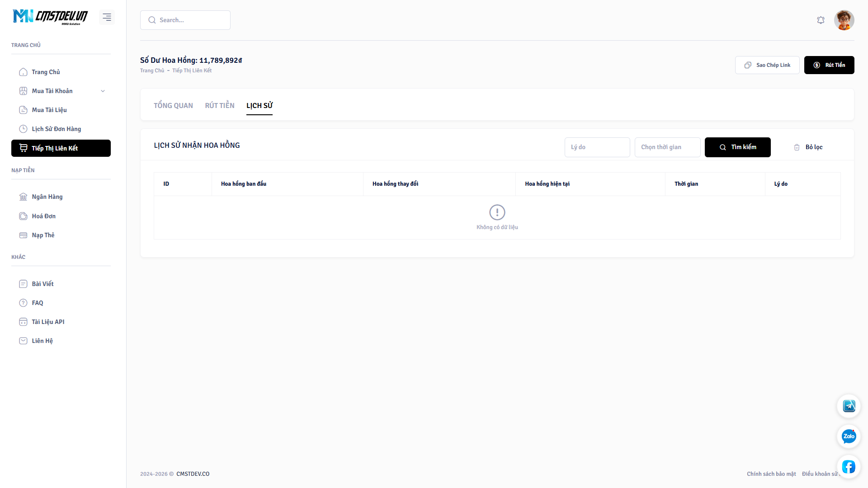Open Ngân Hàng bank page
Screen dimensions: 868x488
tap(47, 197)
